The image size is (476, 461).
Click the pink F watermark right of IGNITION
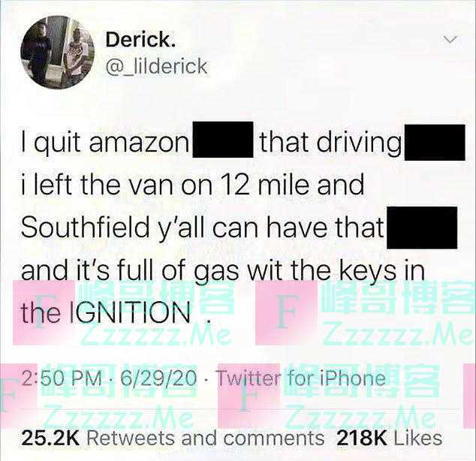286,313
